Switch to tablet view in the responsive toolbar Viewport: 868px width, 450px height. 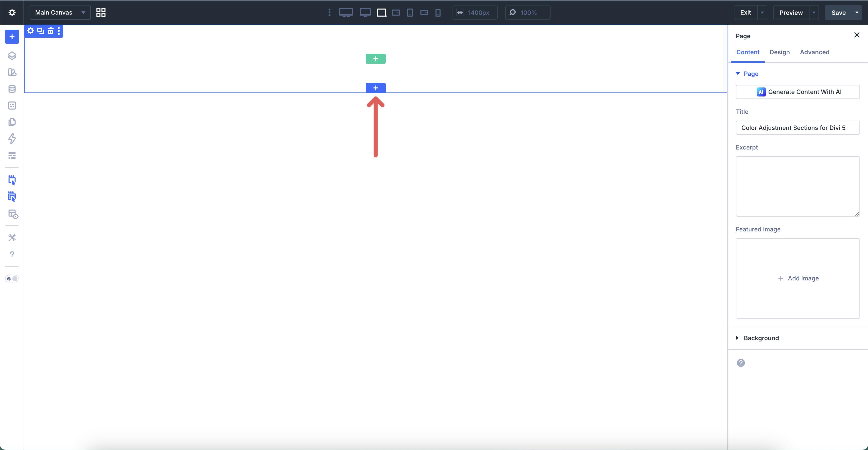[410, 13]
